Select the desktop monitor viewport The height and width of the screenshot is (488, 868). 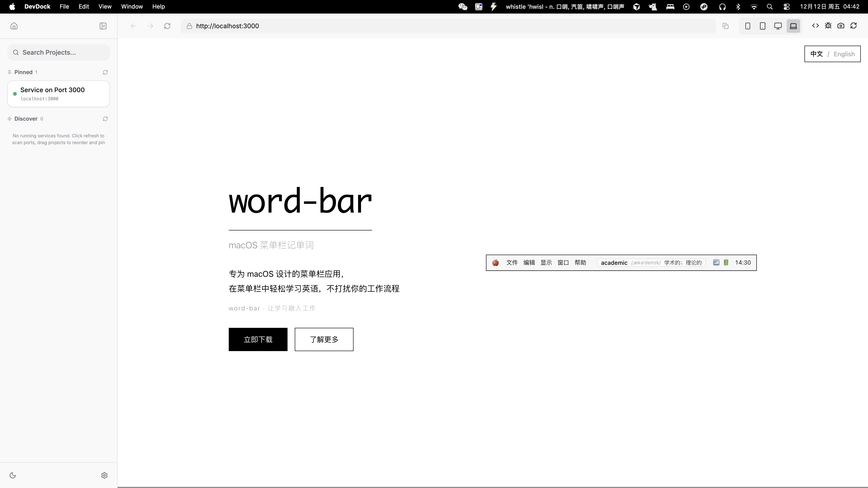point(778,26)
